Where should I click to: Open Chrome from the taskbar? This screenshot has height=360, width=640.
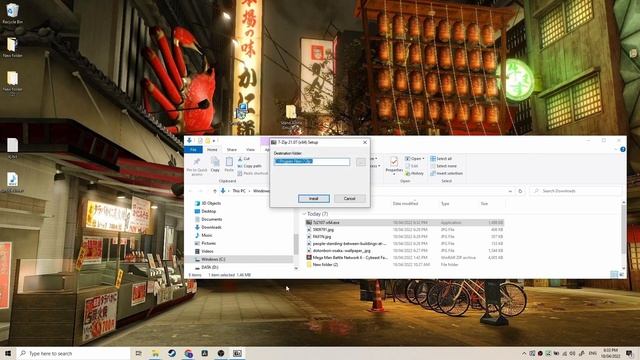point(188,353)
